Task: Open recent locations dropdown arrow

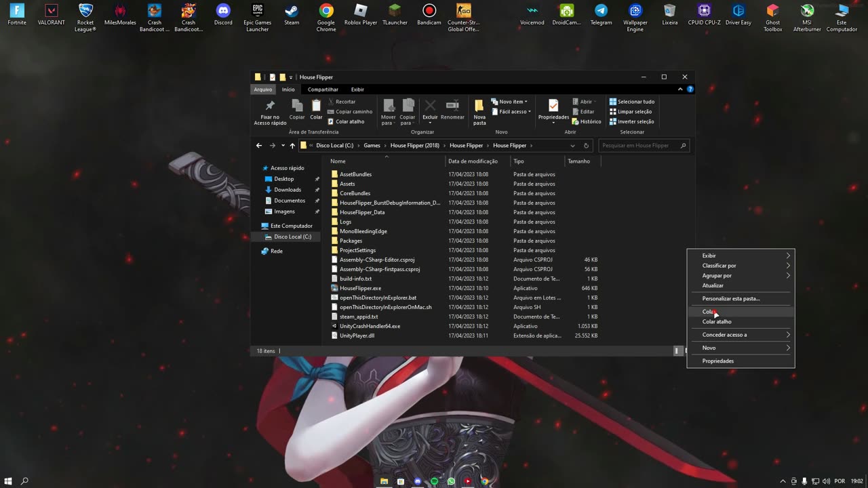Action: pyautogui.click(x=283, y=146)
